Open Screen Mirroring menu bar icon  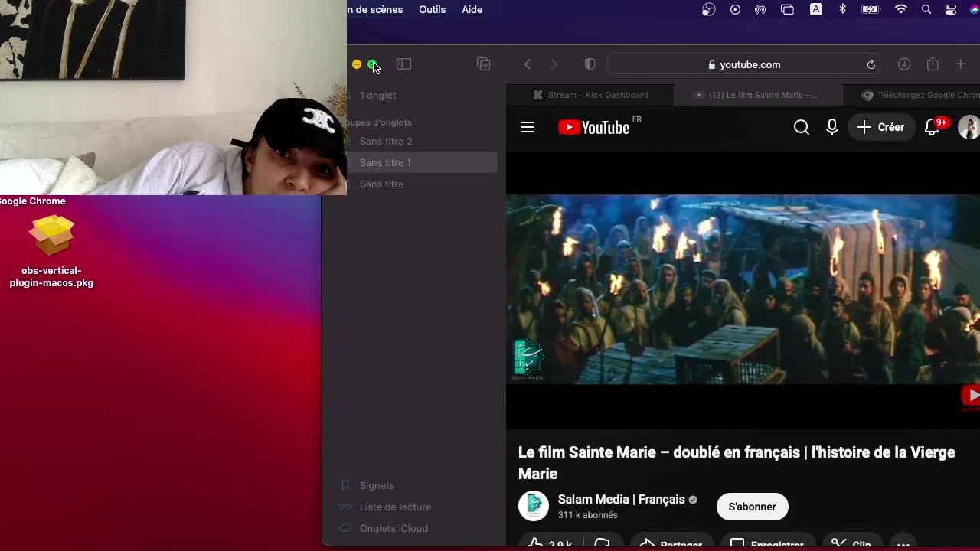[787, 10]
